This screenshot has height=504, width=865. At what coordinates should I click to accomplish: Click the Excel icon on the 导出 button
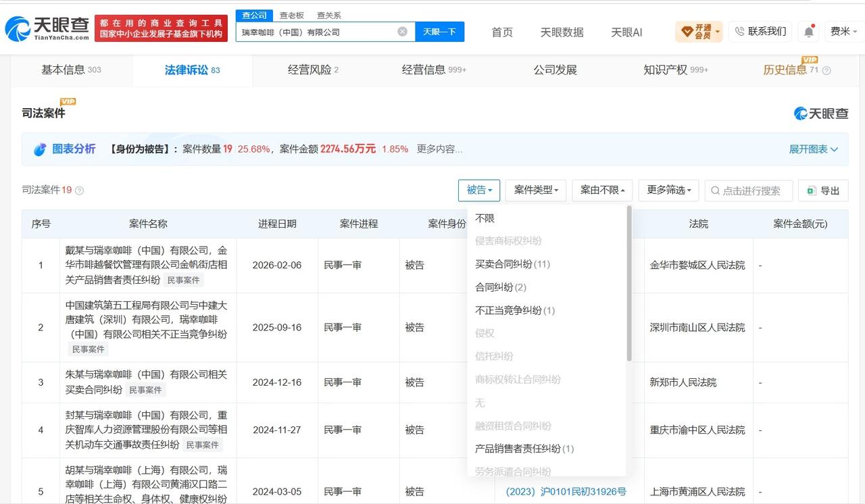(812, 191)
